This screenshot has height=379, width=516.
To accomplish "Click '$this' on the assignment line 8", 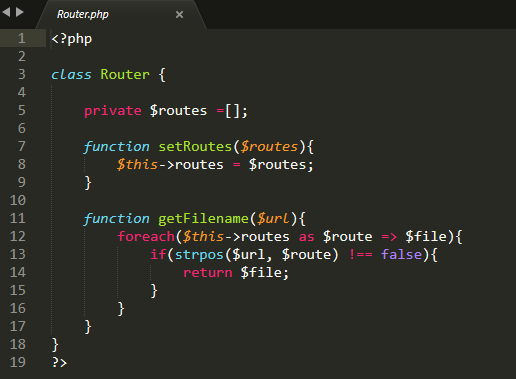I will pos(137,165).
